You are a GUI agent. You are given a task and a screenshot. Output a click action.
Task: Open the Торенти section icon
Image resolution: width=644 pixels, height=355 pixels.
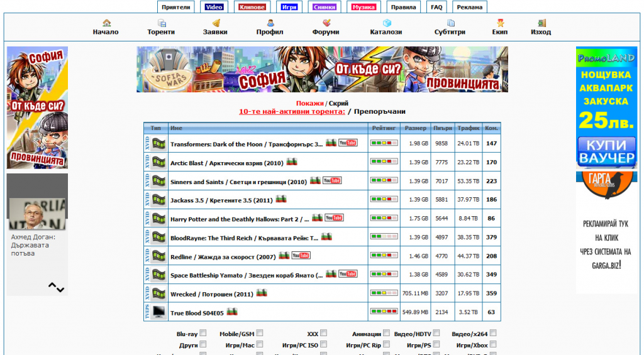161,23
